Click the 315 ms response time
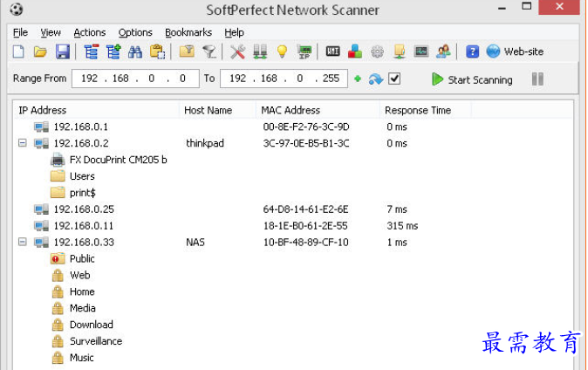The image size is (588, 370). pos(402,226)
